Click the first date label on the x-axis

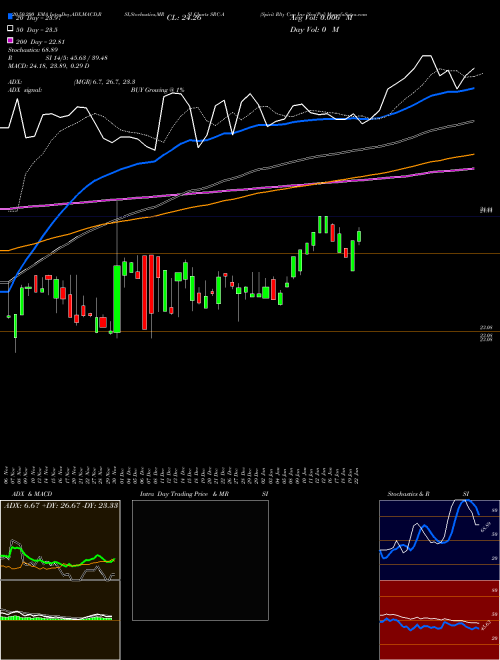pos(6,476)
